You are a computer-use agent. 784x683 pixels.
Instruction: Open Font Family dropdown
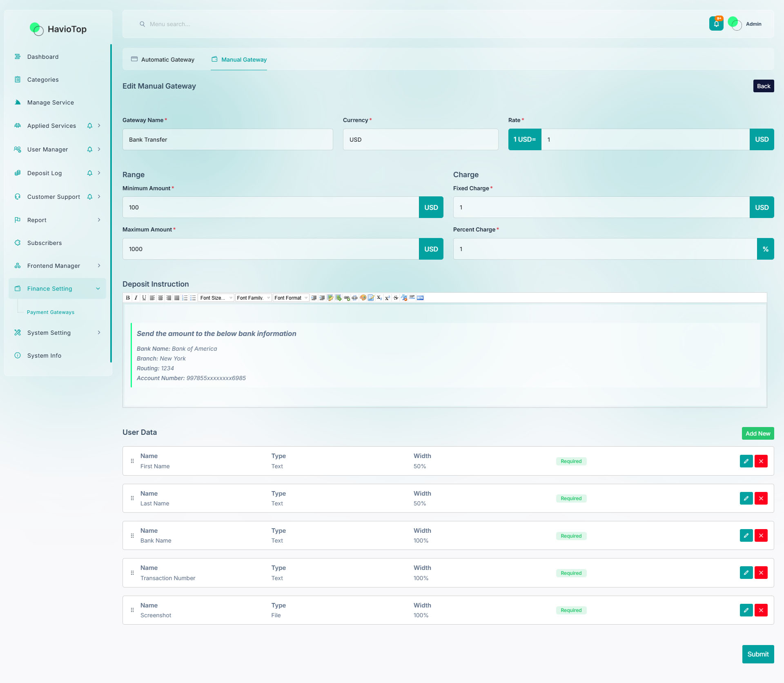click(x=254, y=298)
